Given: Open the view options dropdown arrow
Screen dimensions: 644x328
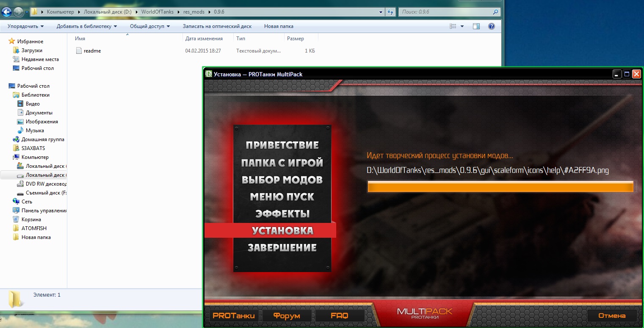Looking at the screenshot, I should pos(462,26).
